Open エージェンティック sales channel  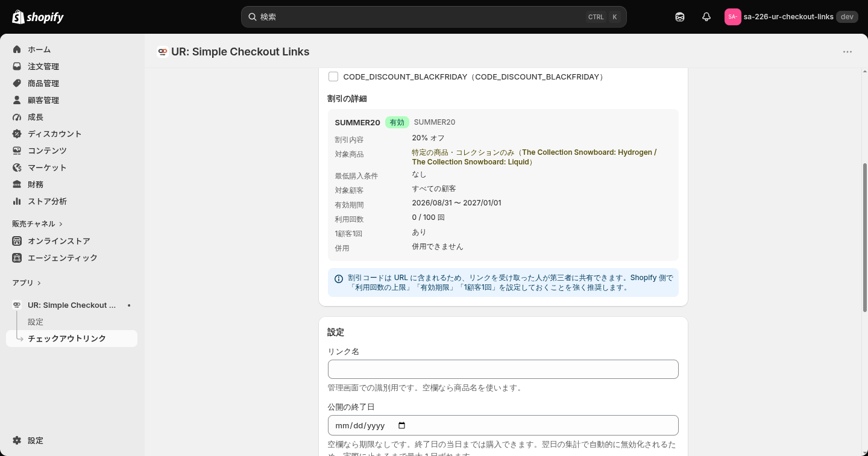(72, 258)
